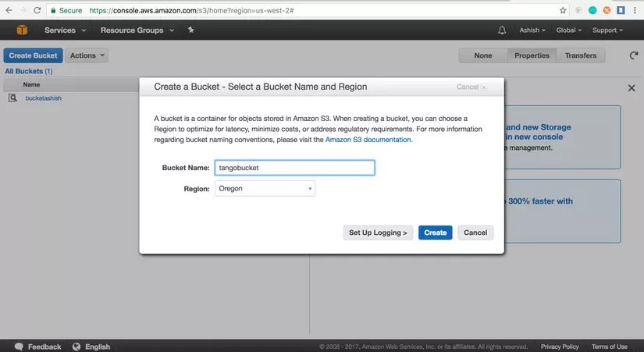
Task: Open the notifications bell icon
Action: click(502, 30)
